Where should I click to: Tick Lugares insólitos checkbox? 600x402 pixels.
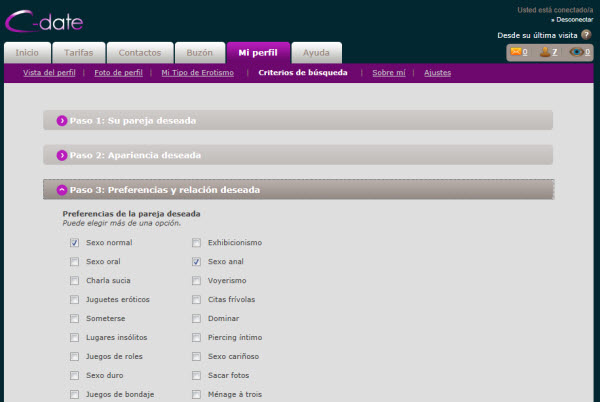pyautogui.click(x=74, y=337)
